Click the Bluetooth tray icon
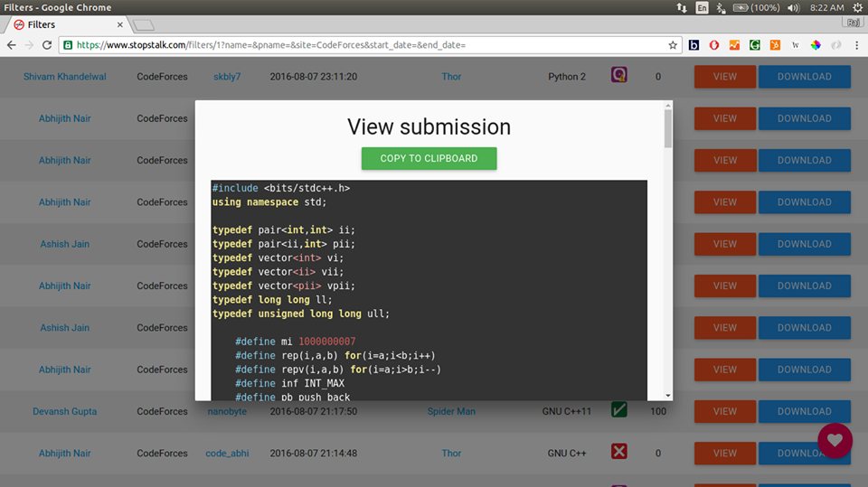Image resolution: width=868 pixels, height=487 pixels. (721, 8)
